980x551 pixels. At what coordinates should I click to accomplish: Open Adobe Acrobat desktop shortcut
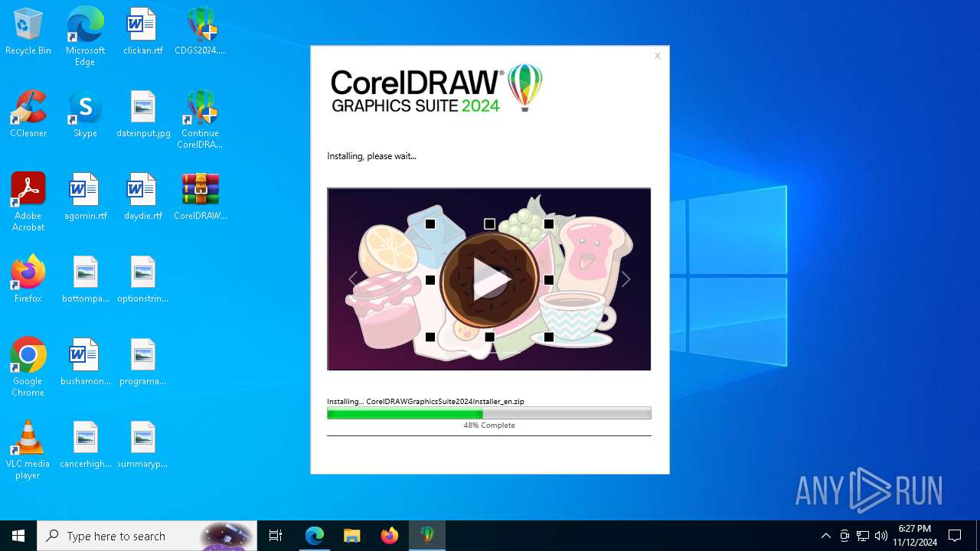[x=28, y=202]
